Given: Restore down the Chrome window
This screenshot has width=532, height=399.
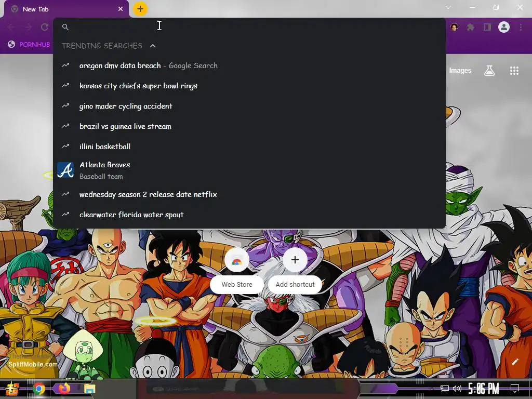Looking at the screenshot, I should (496, 7).
